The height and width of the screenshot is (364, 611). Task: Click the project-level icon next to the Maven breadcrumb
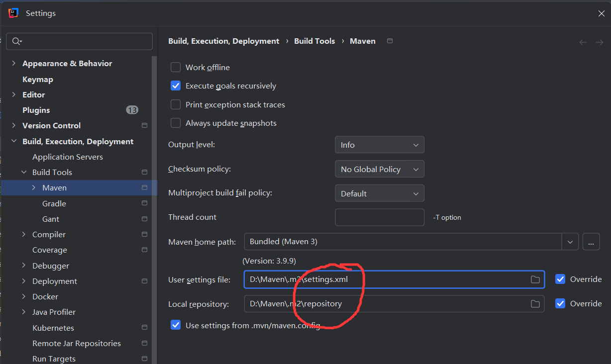point(390,41)
